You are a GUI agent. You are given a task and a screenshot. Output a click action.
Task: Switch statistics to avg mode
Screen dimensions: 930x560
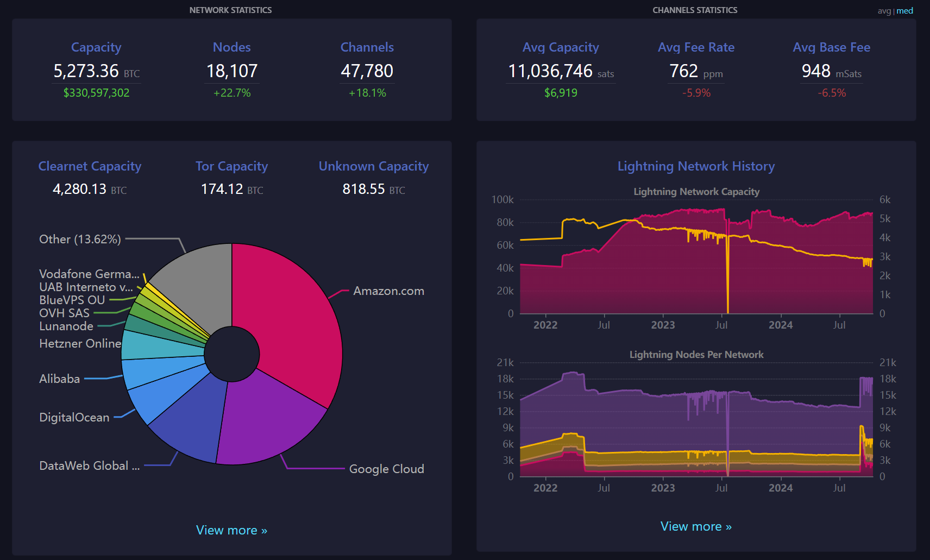pyautogui.click(x=884, y=11)
